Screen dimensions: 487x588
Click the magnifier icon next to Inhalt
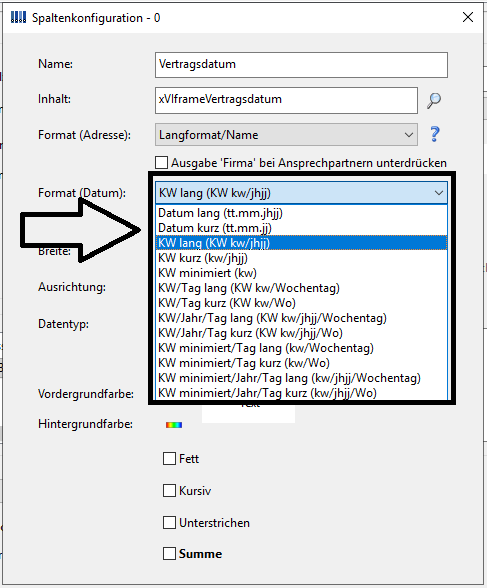[434, 100]
